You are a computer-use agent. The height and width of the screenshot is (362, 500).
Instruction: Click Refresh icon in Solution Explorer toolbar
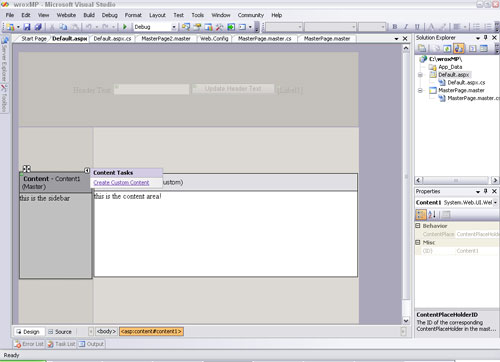pyautogui.click(x=447, y=49)
